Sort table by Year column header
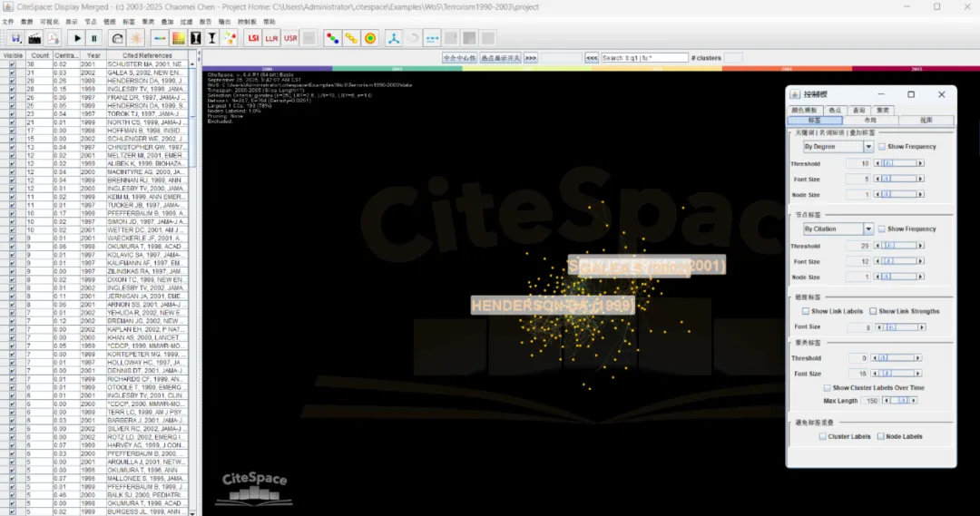This screenshot has height=516, width=980. [x=94, y=55]
